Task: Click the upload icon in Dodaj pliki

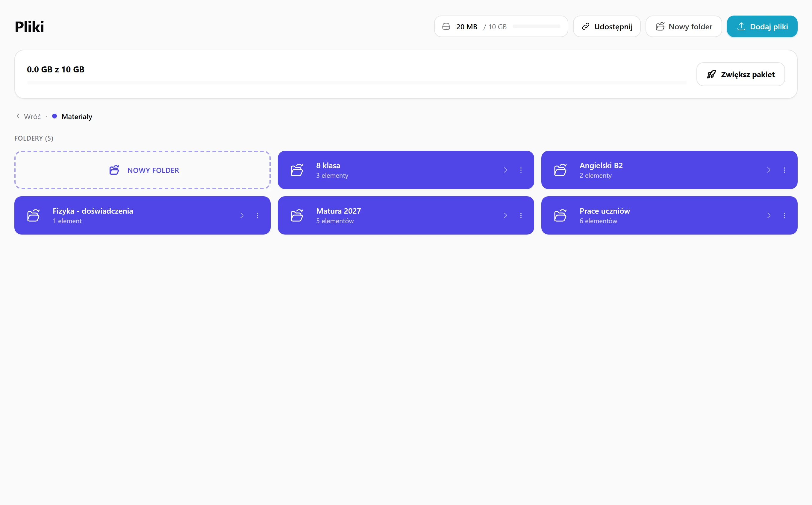Action: coord(741,26)
